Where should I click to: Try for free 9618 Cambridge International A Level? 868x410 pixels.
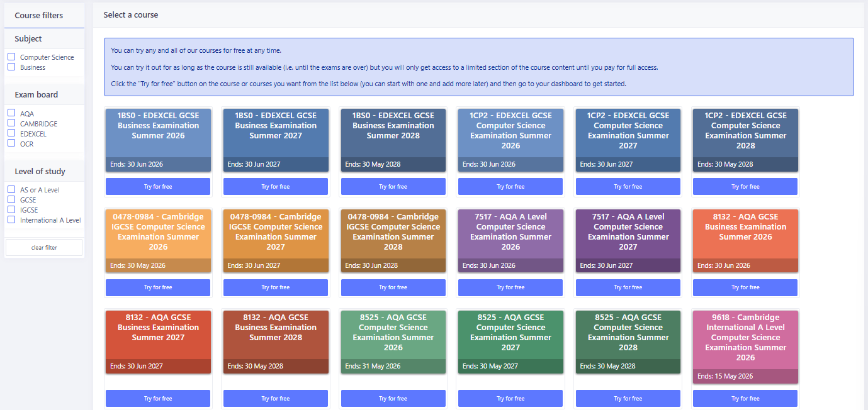[745, 398]
